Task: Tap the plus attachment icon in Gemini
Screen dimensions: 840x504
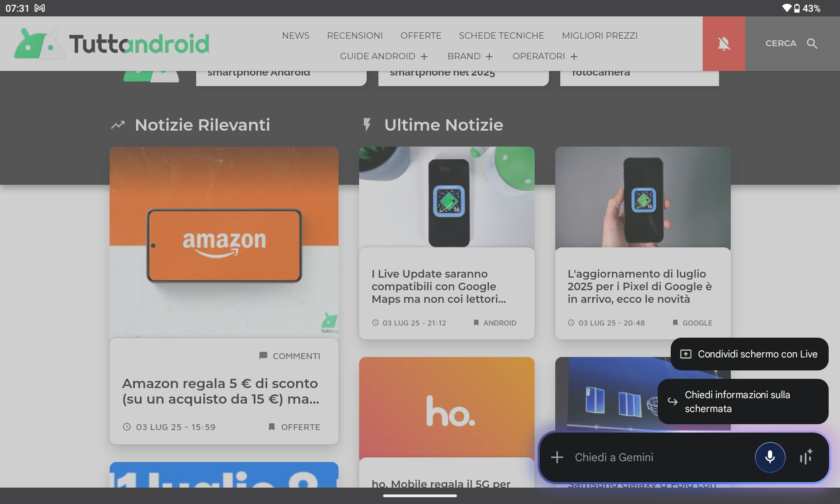Action: point(557,457)
